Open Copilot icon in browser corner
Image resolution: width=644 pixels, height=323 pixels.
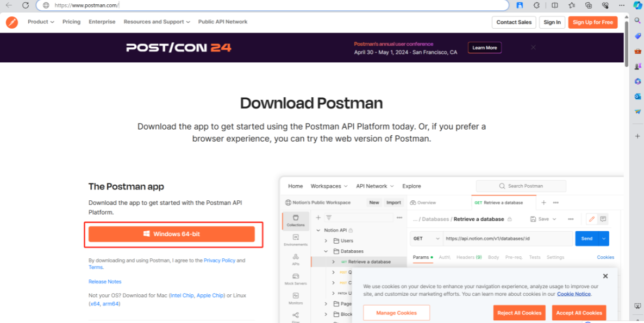coord(637,5)
